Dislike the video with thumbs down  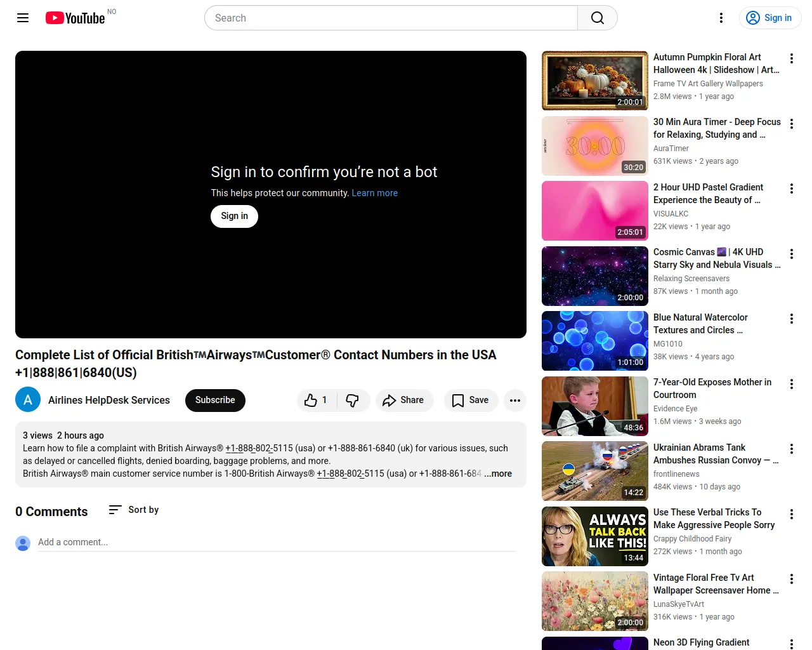(353, 401)
